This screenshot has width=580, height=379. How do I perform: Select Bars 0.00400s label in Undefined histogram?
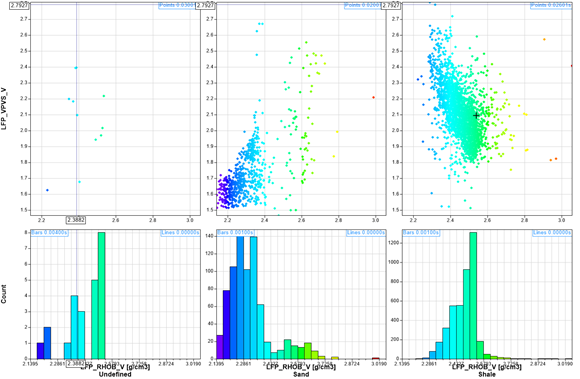coord(50,233)
